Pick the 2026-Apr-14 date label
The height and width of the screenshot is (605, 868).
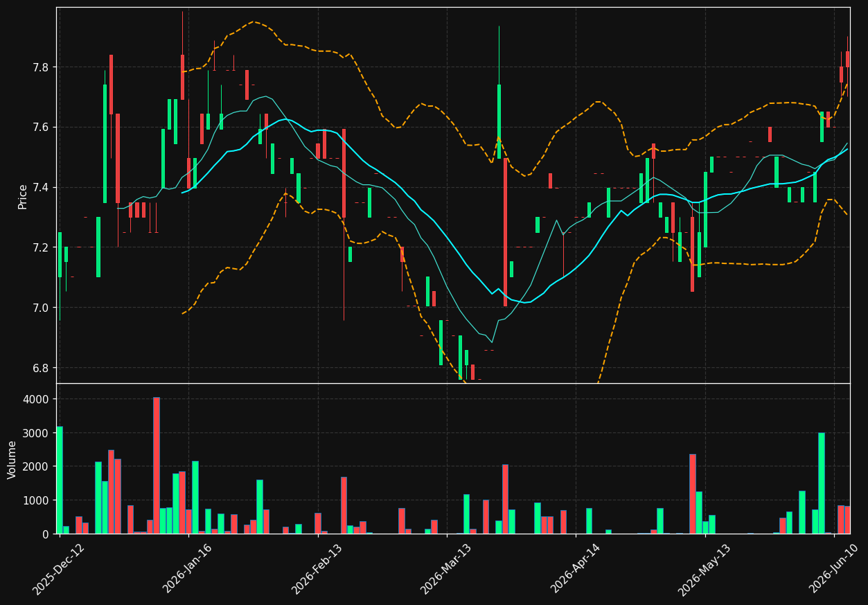(x=576, y=569)
